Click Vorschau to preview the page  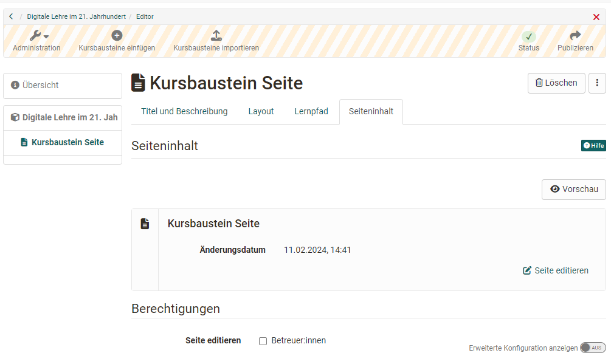pos(573,189)
